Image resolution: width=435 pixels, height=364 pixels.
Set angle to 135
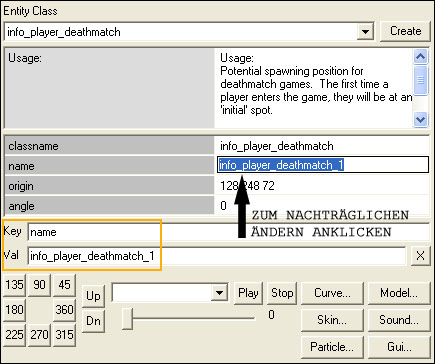[x=14, y=285]
